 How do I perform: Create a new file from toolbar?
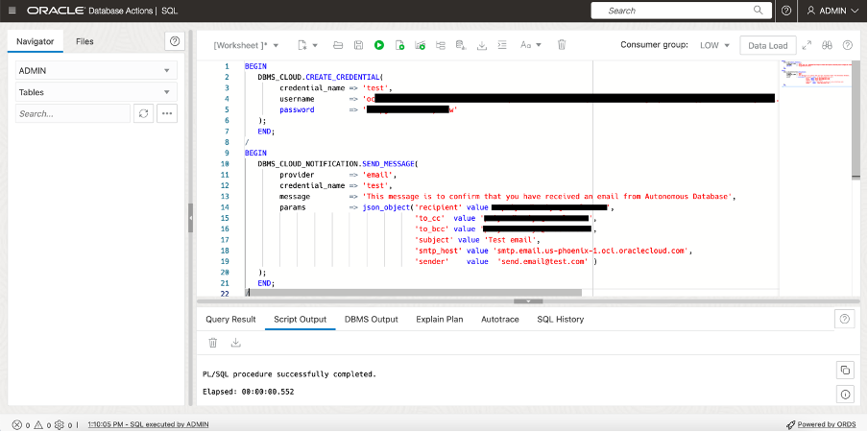[x=302, y=45]
